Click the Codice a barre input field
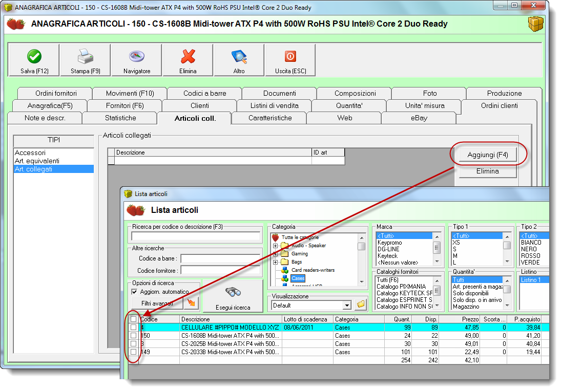Screen dimensions: 562x392 220,258
